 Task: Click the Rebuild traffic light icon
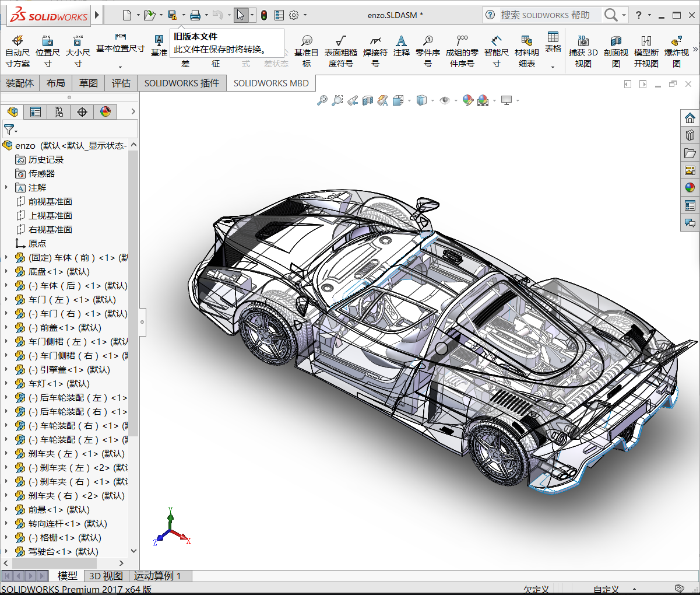point(264,15)
